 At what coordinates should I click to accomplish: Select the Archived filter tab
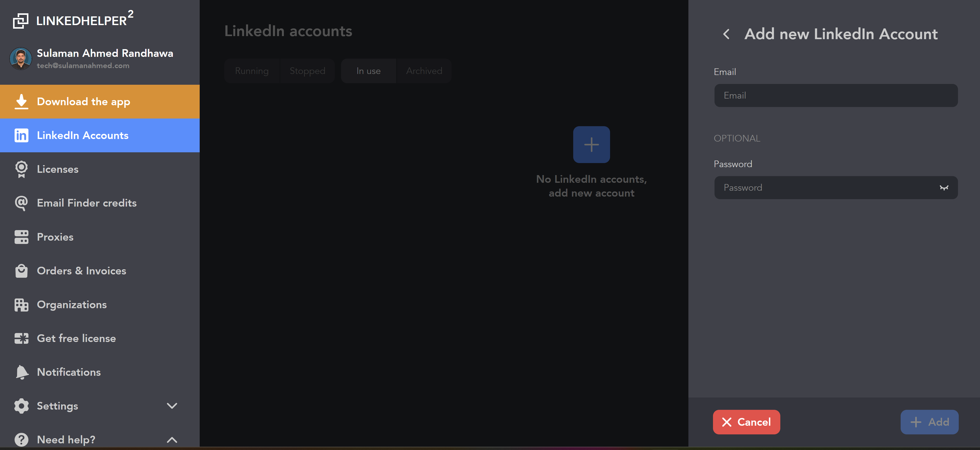coord(424,71)
